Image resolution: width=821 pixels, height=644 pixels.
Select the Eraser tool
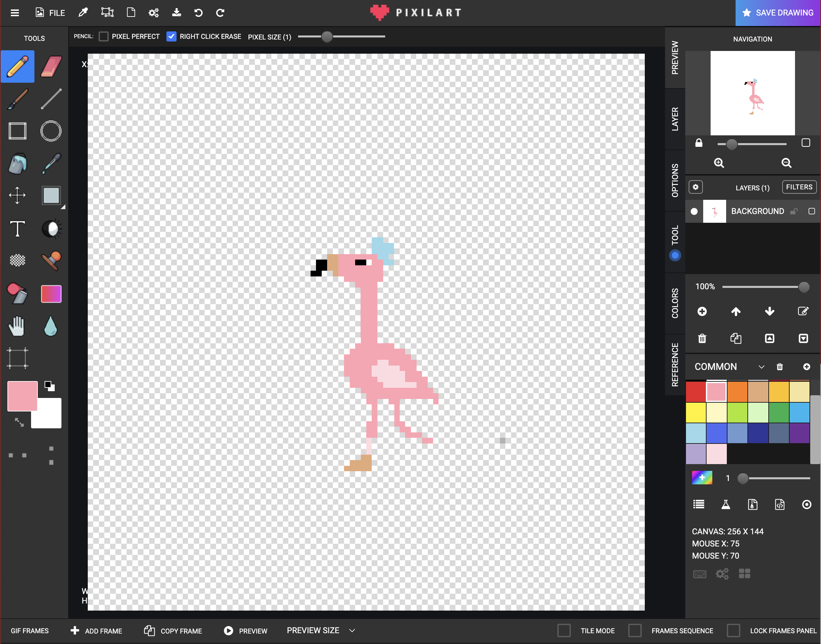[51, 66]
